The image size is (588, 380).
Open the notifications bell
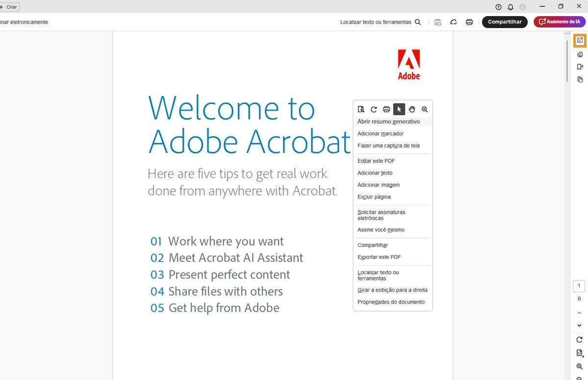[x=511, y=7]
